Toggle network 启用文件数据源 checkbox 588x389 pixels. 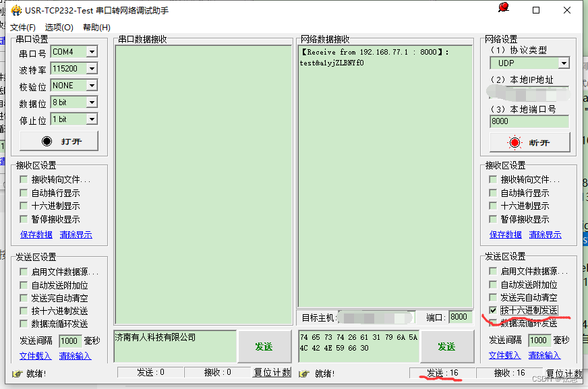493,271
